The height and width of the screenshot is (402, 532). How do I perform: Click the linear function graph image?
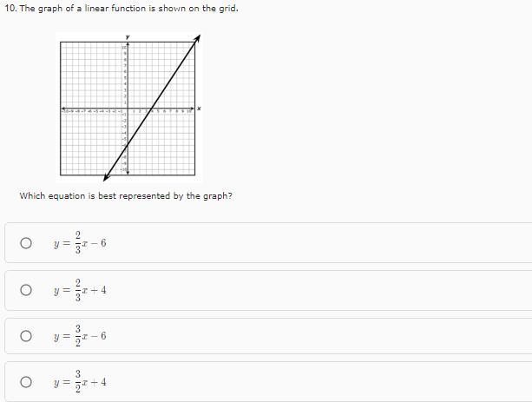129,108
